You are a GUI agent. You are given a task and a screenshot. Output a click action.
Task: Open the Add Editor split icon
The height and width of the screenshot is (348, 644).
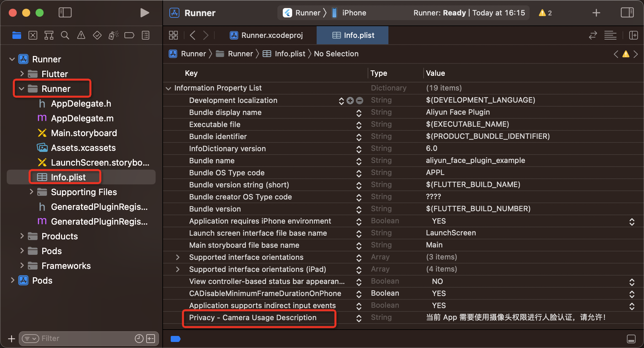click(x=634, y=35)
